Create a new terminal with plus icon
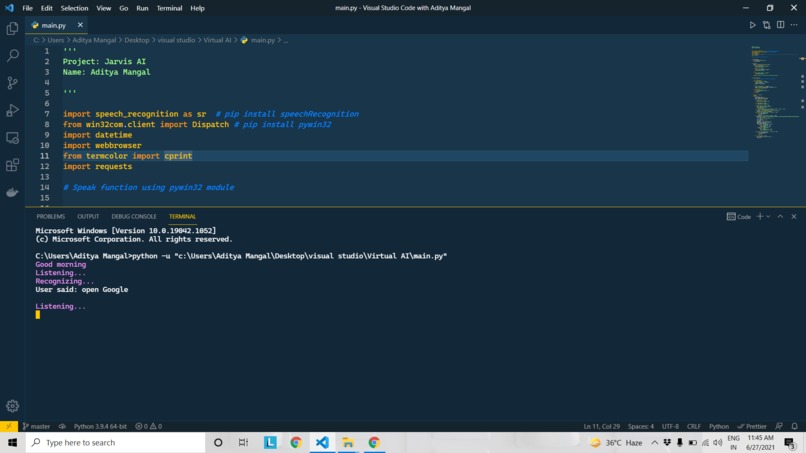The image size is (806, 453). coord(760,216)
